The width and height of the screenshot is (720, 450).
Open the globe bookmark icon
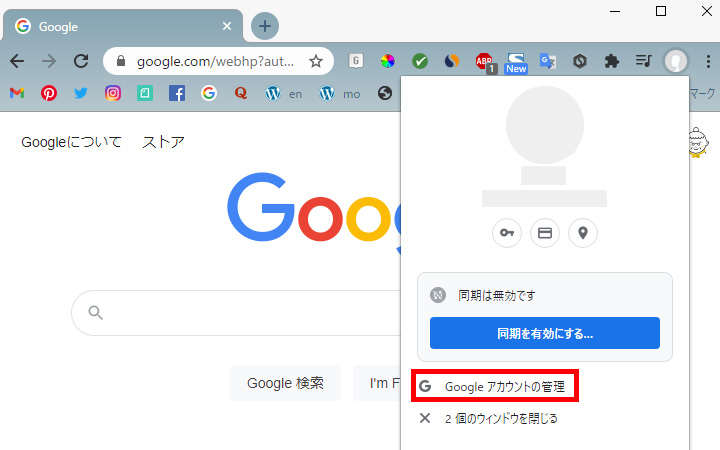click(x=385, y=93)
